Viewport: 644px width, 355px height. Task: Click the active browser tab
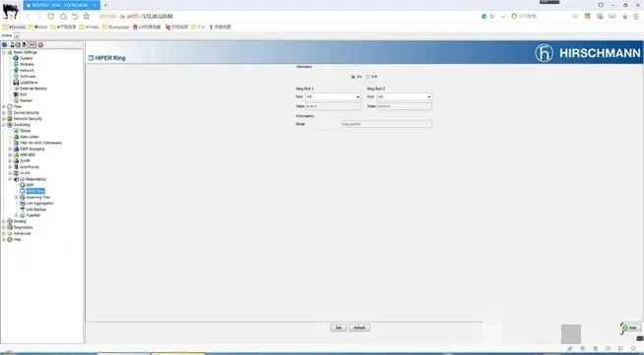(62, 5)
